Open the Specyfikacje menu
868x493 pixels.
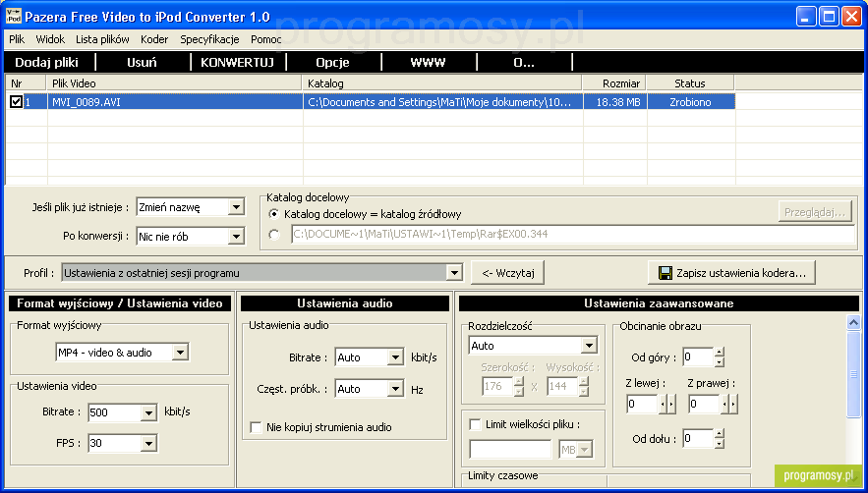[209, 39]
